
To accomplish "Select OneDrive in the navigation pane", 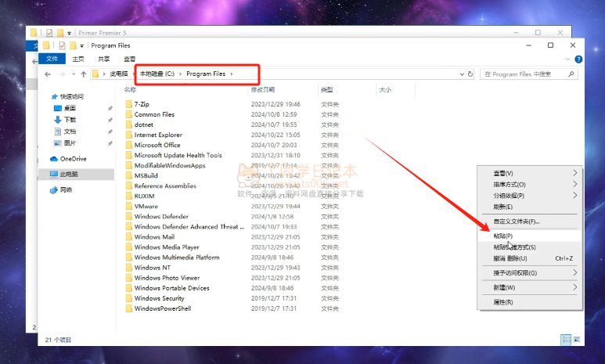I will coord(73,159).
